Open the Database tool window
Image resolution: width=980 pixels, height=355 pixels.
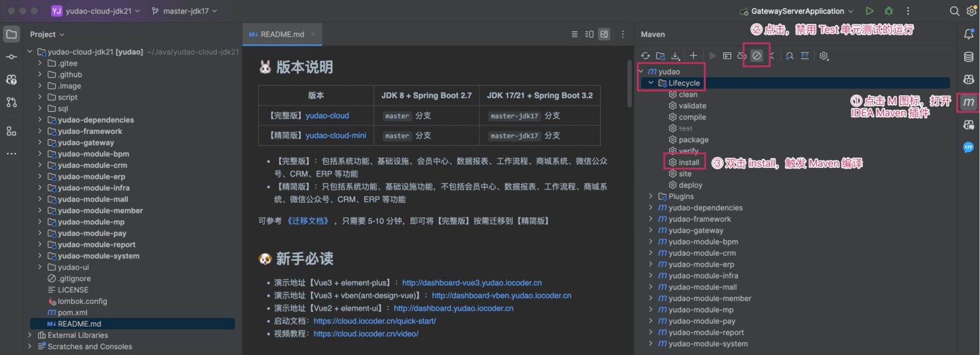(x=969, y=57)
